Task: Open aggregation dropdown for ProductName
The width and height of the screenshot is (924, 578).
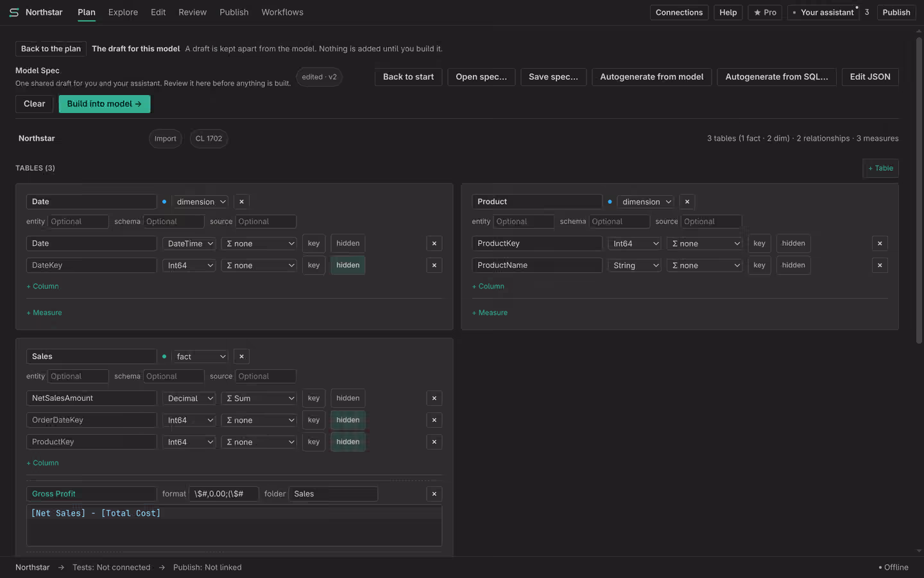Action: pyautogui.click(x=704, y=265)
